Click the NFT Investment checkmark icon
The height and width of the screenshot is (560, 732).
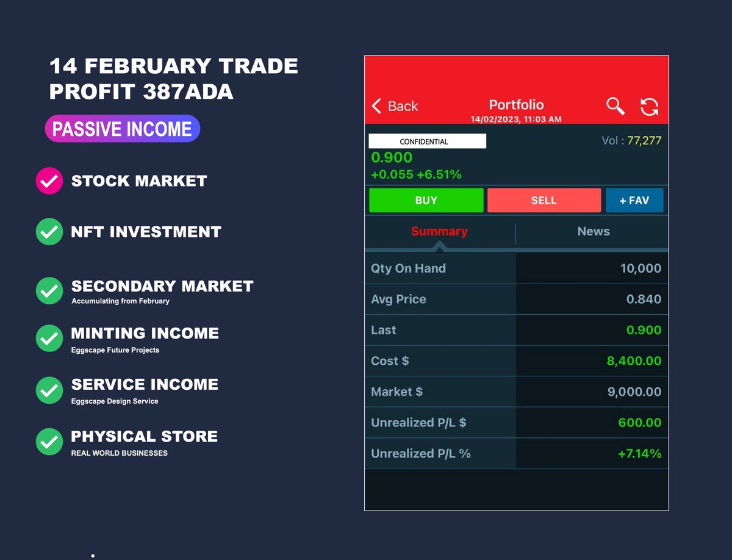[x=49, y=232]
